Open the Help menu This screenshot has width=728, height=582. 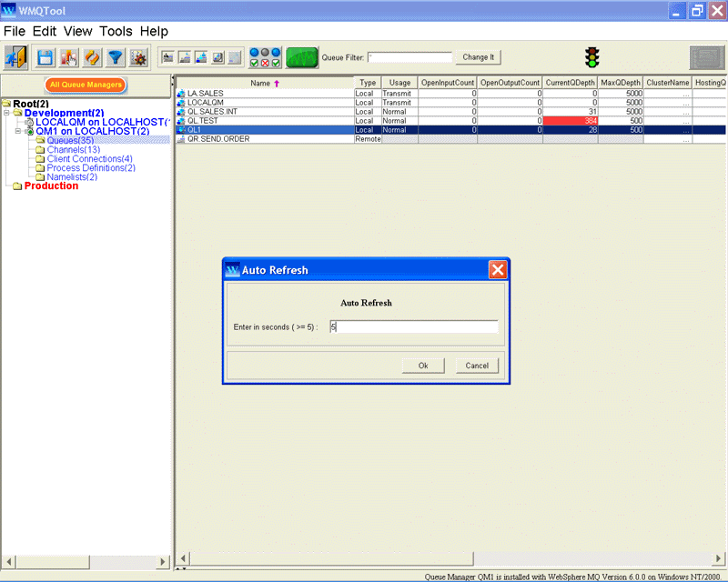(154, 32)
